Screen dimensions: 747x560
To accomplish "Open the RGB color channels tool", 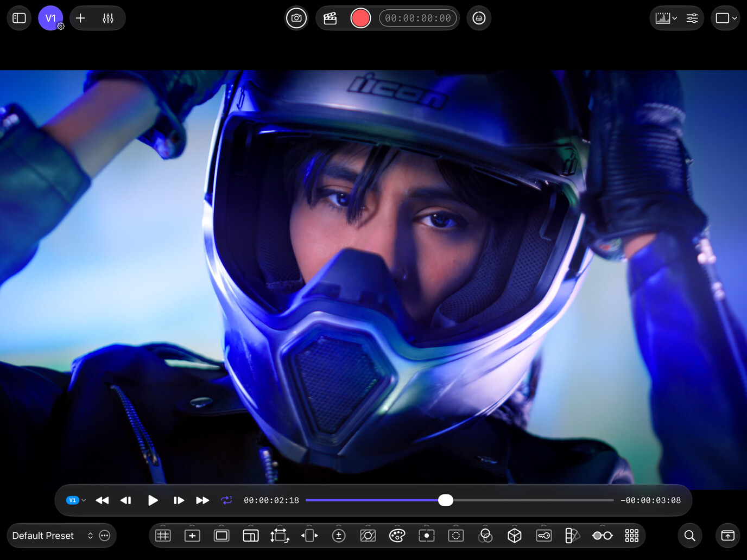I will click(x=485, y=536).
